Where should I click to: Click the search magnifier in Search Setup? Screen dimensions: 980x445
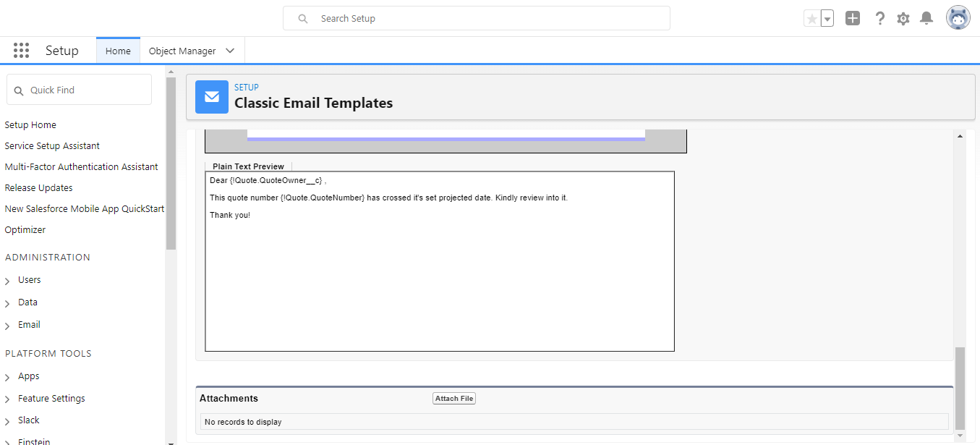(x=303, y=19)
